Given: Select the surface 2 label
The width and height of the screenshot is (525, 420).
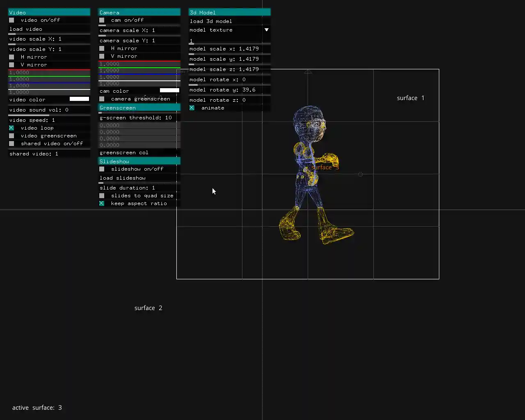Looking at the screenshot, I should click(148, 308).
